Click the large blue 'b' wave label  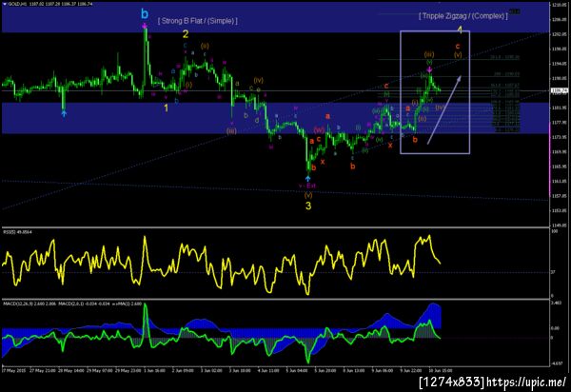tap(145, 14)
